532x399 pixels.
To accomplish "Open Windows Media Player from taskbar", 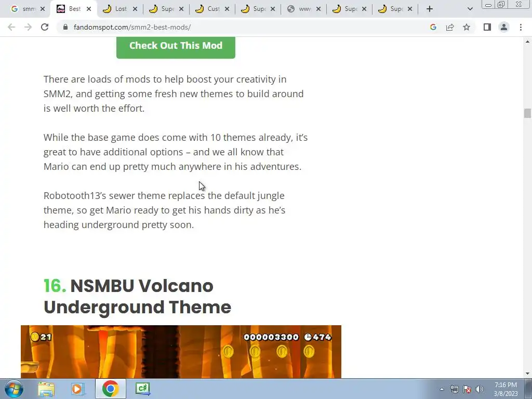I will coord(78,389).
